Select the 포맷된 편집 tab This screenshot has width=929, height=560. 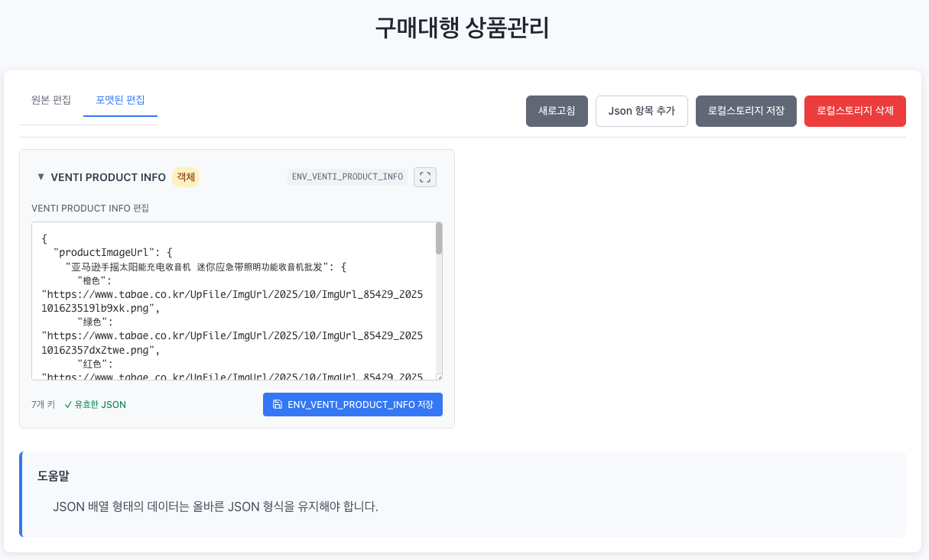click(120, 100)
